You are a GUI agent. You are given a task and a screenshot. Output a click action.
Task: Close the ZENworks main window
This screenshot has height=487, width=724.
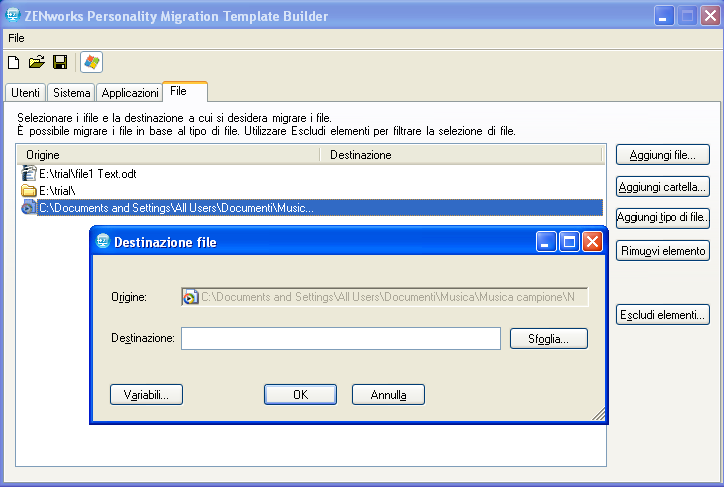[x=711, y=16]
